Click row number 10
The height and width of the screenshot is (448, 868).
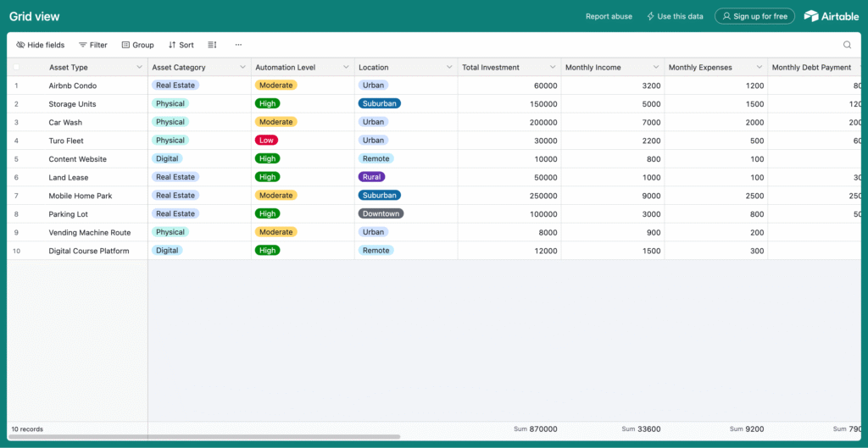coord(17,251)
